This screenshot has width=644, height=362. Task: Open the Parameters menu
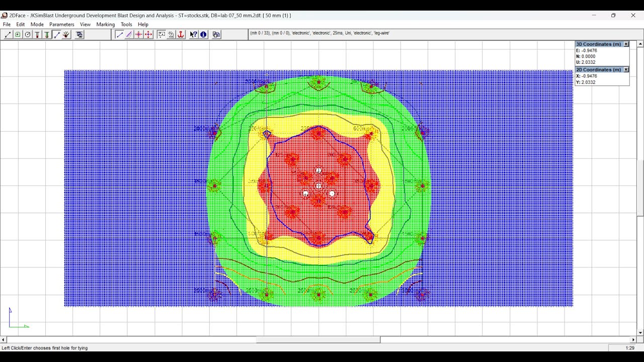pyautogui.click(x=62, y=24)
